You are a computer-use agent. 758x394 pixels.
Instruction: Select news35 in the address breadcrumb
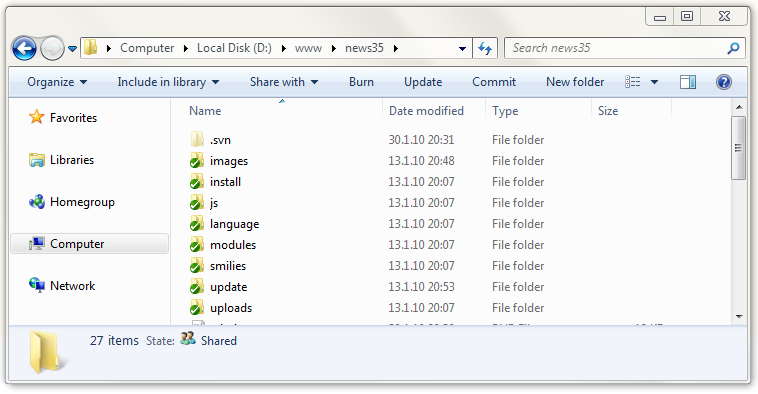[x=364, y=48]
